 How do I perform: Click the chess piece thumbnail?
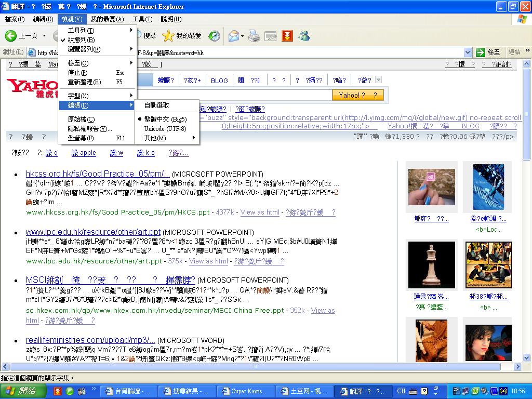pyautogui.click(x=432, y=264)
